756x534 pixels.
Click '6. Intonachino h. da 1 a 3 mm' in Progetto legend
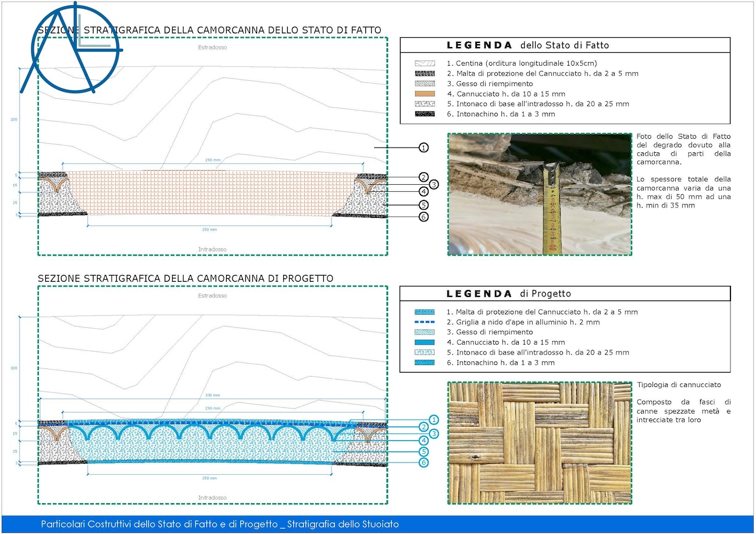click(501, 363)
